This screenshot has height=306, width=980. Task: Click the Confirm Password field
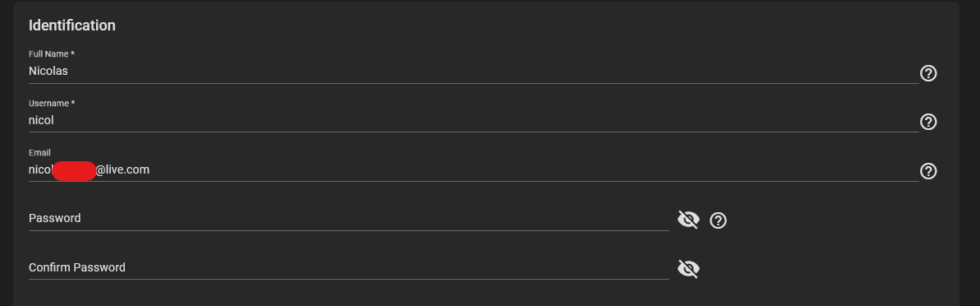(x=349, y=268)
